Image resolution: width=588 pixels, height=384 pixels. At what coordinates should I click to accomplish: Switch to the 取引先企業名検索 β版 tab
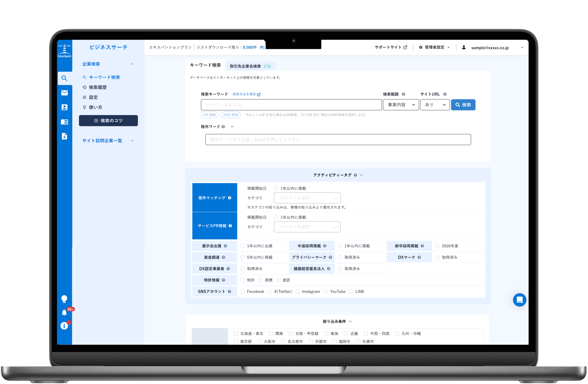(x=250, y=66)
